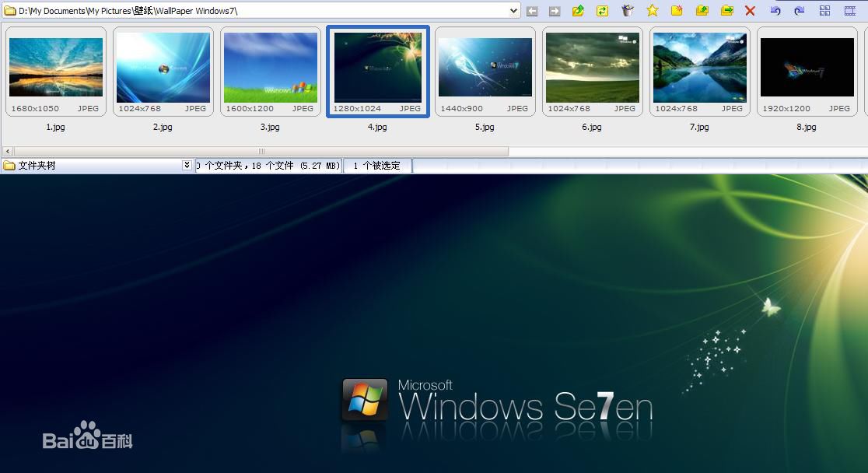Go up to the parent folder

(x=578, y=11)
